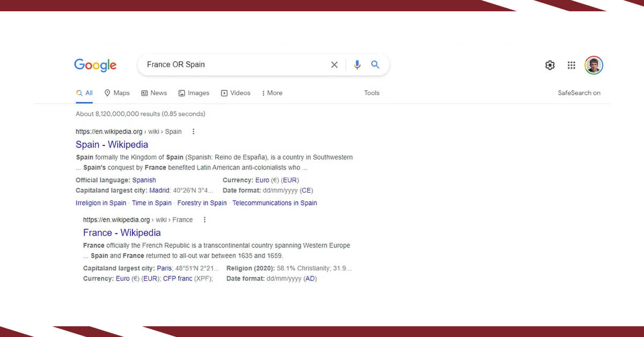The width and height of the screenshot is (644, 337).
Task: Open the Tools search options
Action: (x=372, y=93)
